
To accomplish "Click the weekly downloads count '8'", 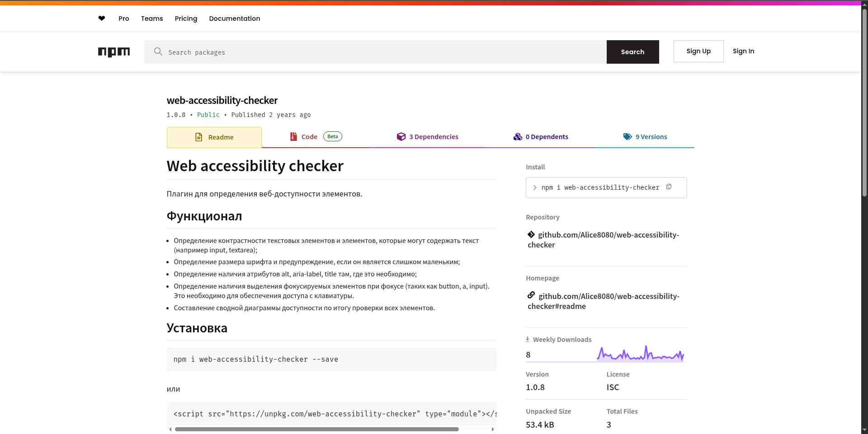I will (x=528, y=355).
